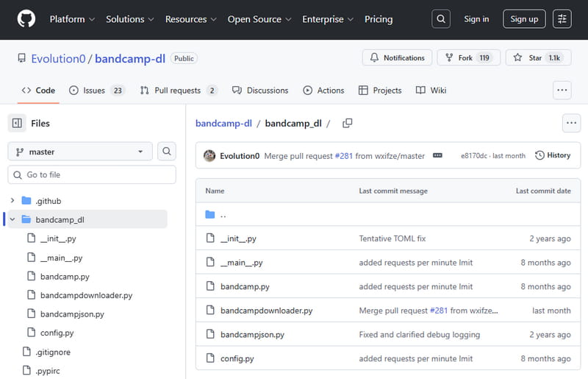Go to GitHub homepage via Octocat logo
The image size is (588, 379).
coord(26,19)
